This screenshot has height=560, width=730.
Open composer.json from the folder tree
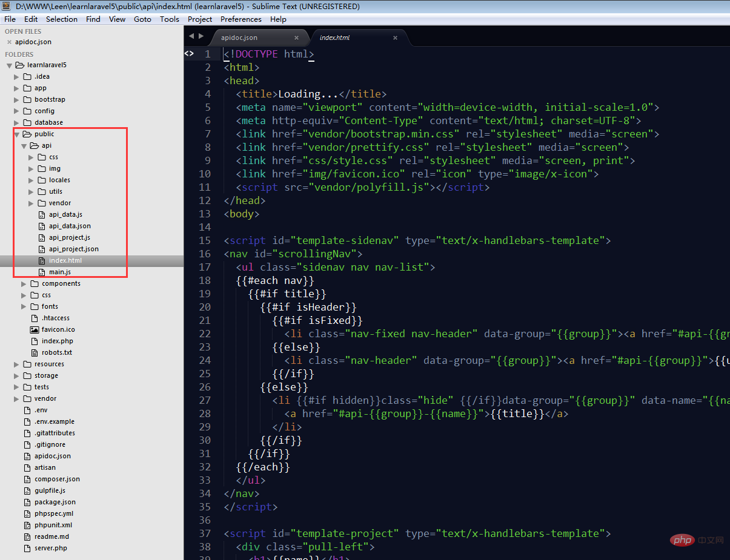point(57,479)
